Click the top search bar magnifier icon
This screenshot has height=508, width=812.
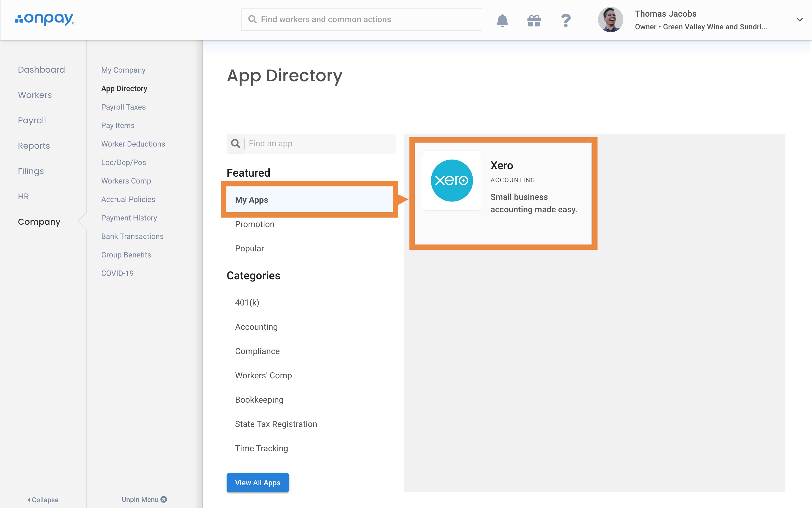(253, 20)
